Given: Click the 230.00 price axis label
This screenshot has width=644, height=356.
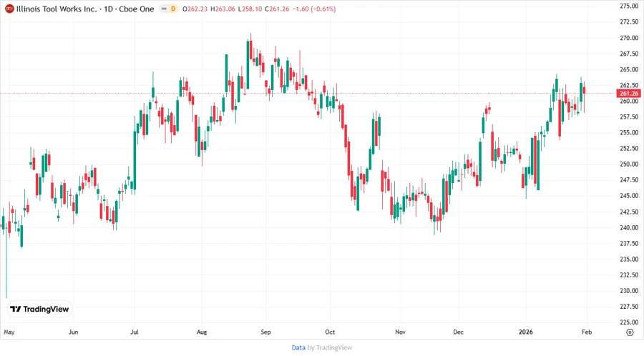Looking at the screenshot, I should click(x=629, y=291).
